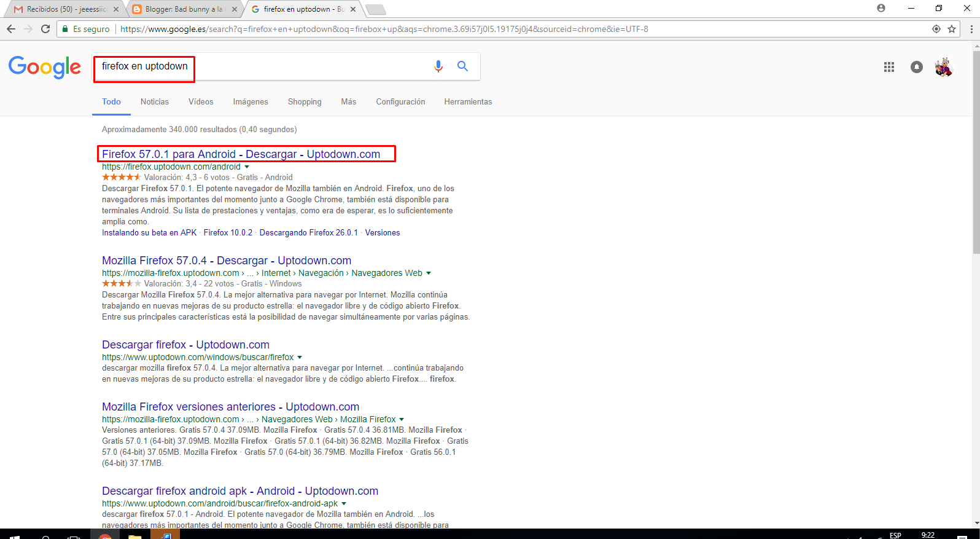Screen dimensions: 980x539
Task: Click the 9:22 clock in taskbar
Action: pos(928,535)
